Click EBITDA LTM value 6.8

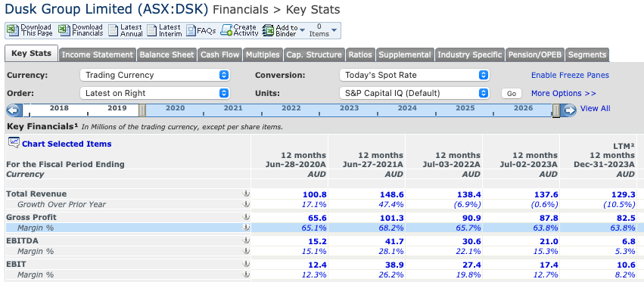pyautogui.click(x=628, y=241)
